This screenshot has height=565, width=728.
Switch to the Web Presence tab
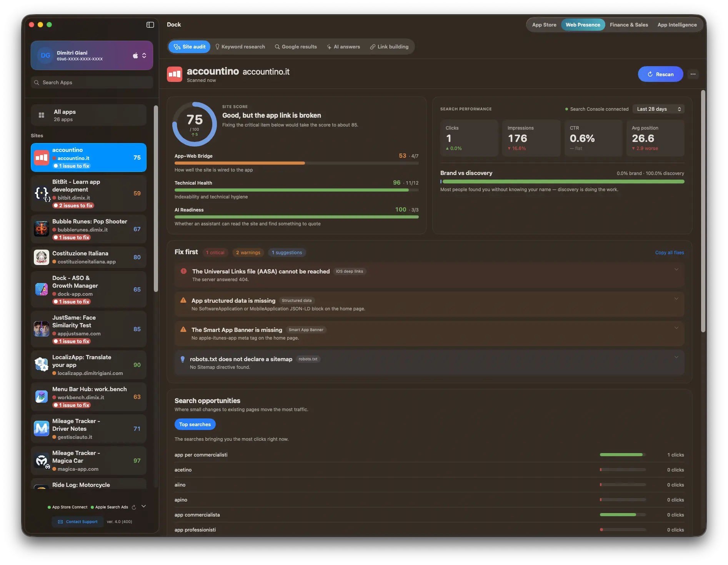pos(583,25)
